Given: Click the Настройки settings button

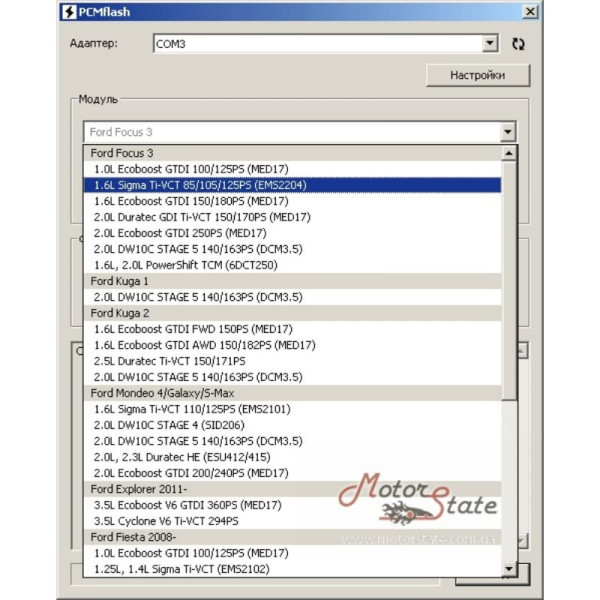Looking at the screenshot, I should (x=477, y=75).
